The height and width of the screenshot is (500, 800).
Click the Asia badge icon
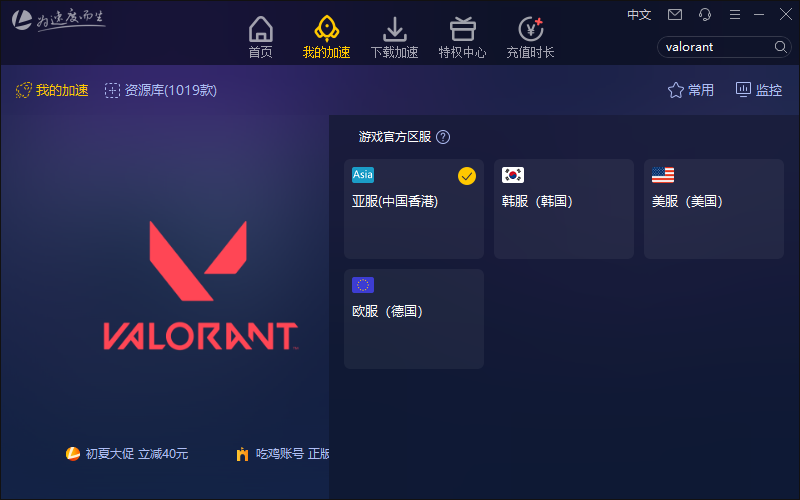pos(363,174)
